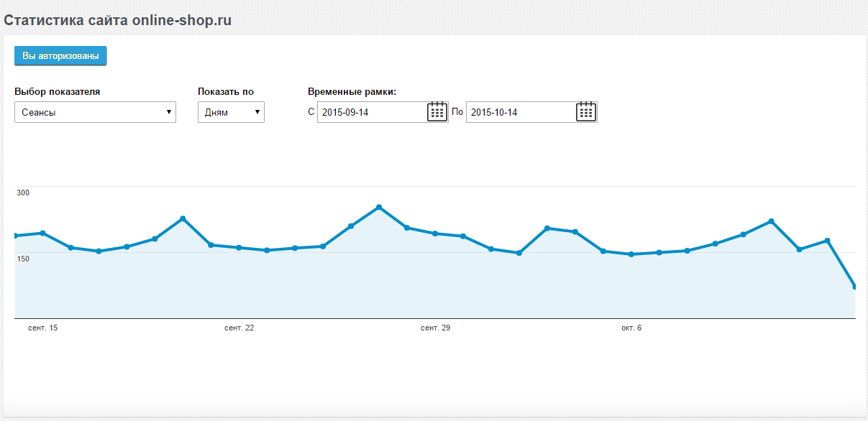Click the Показать по label

pos(226,92)
